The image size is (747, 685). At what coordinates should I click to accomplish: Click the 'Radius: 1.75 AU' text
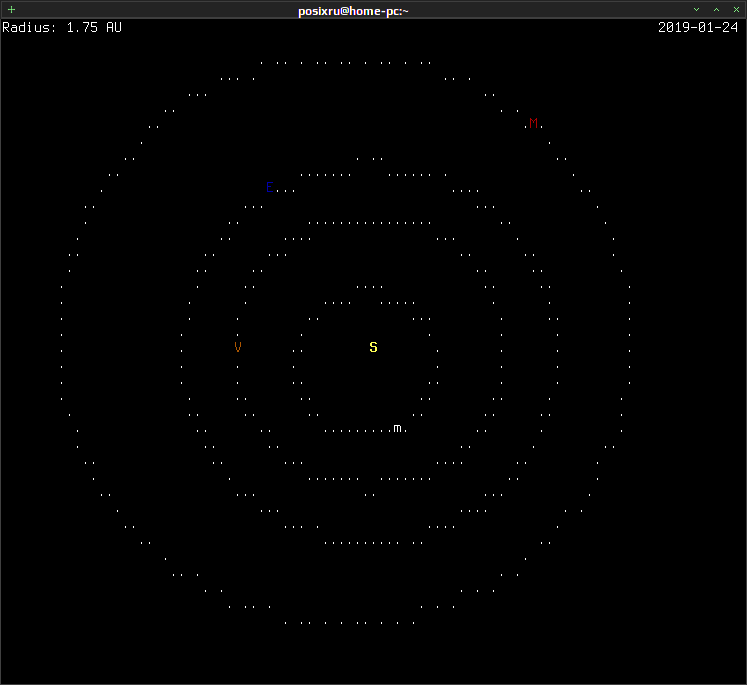(62, 27)
